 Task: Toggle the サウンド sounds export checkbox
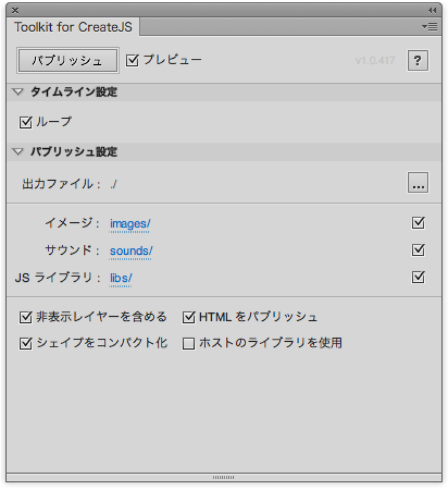(x=418, y=250)
